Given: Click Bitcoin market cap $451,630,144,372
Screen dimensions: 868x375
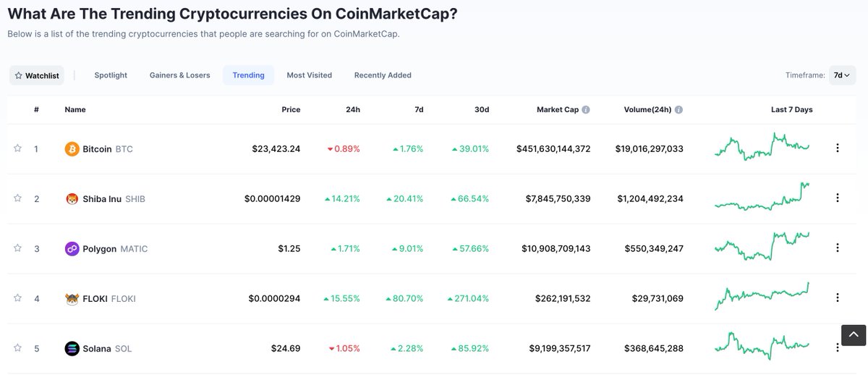Looking at the screenshot, I should (x=553, y=149).
